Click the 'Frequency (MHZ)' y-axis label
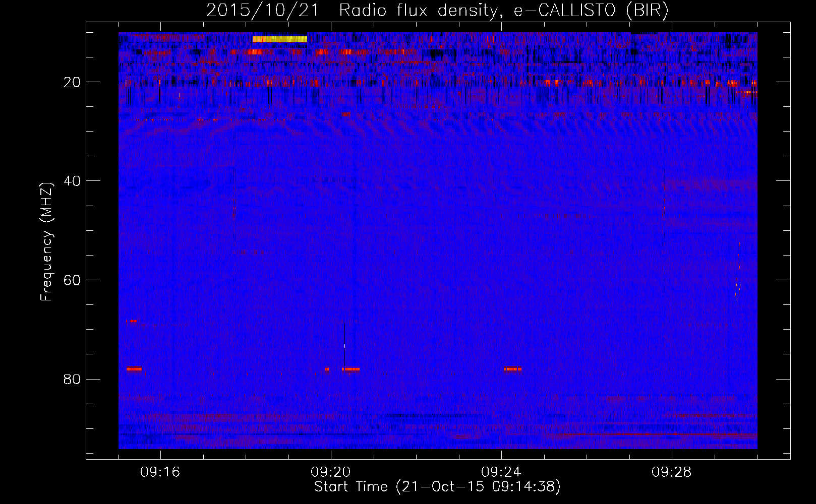 46,242
